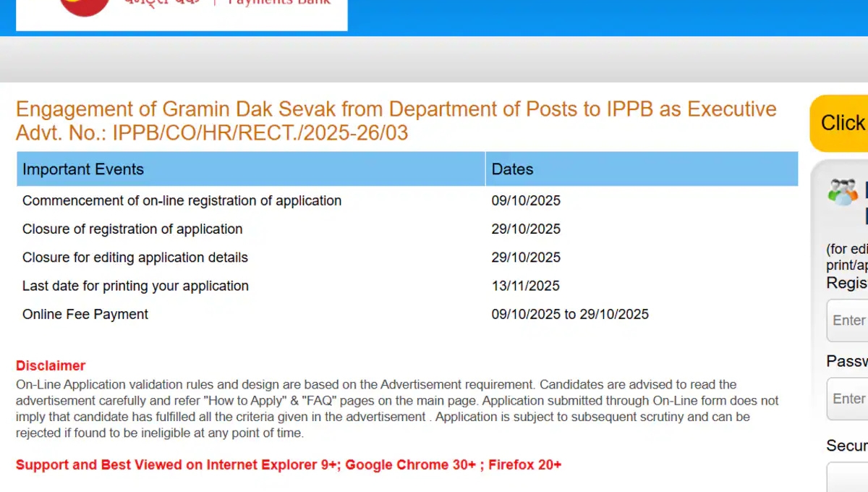Select the Dates column header

click(512, 169)
